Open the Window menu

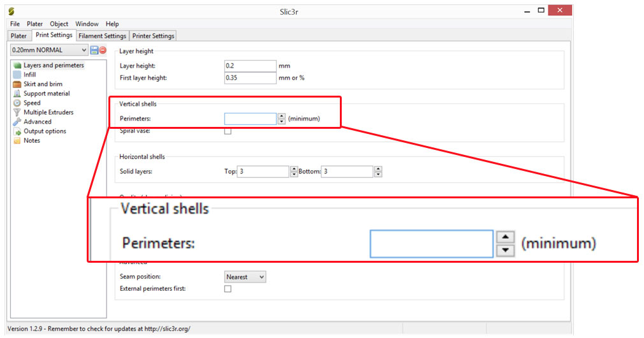tap(87, 24)
